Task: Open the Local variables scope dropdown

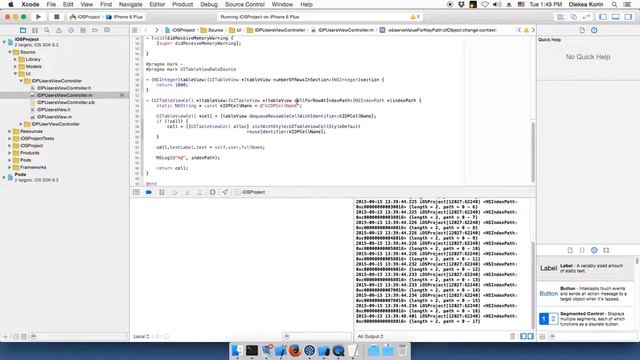Action: pos(141,336)
